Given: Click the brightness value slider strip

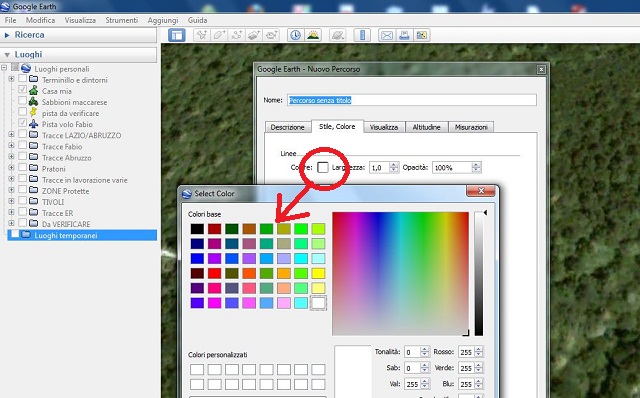Looking at the screenshot, I should tap(479, 273).
